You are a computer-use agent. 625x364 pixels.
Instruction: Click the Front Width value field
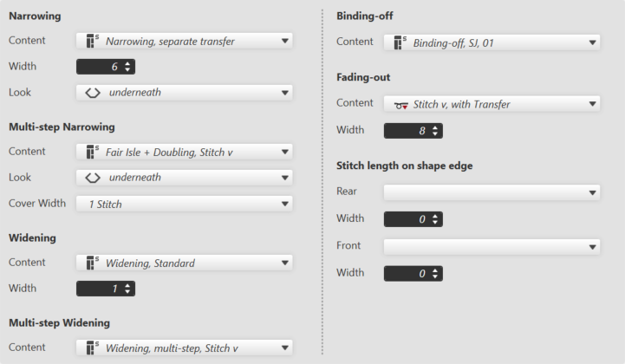click(x=407, y=274)
